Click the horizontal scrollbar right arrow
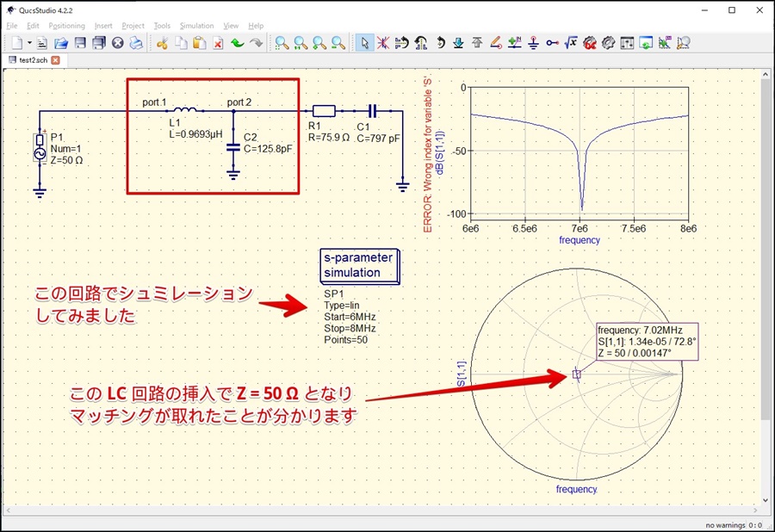Screen dimensions: 775x532 [x=756, y=510]
